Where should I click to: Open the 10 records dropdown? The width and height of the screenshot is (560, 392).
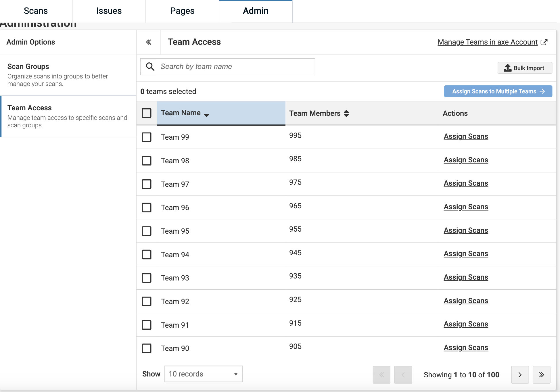[203, 374]
